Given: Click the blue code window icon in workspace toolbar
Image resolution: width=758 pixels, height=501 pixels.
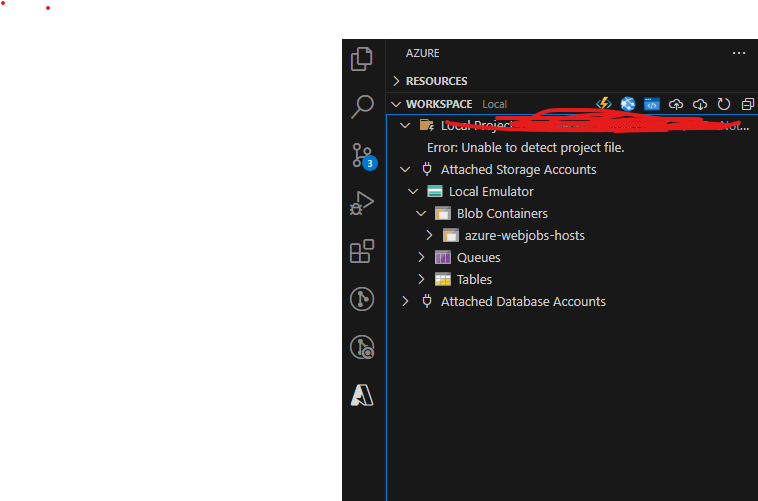Looking at the screenshot, I should 652,104.
